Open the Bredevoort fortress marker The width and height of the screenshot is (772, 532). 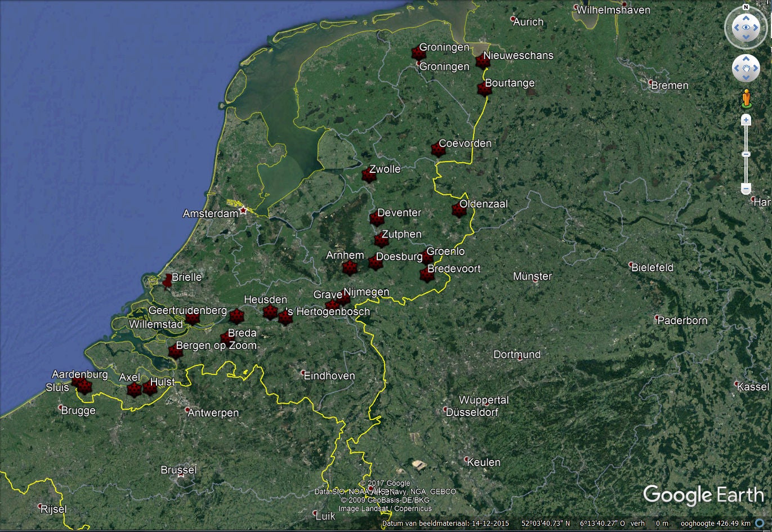pos(427,275)
